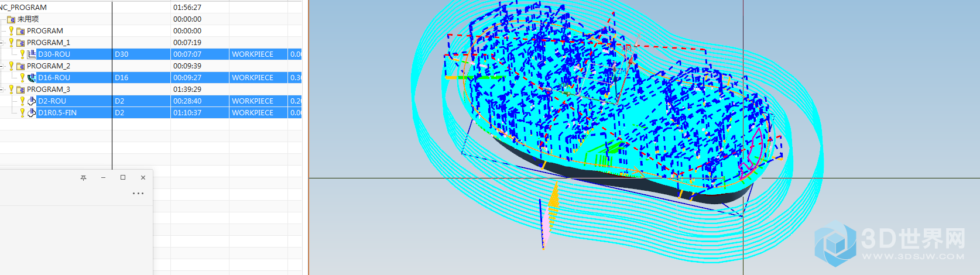Click the PROGRAM_3 group folder icon
980x275 pixels.
click(20, 90)
